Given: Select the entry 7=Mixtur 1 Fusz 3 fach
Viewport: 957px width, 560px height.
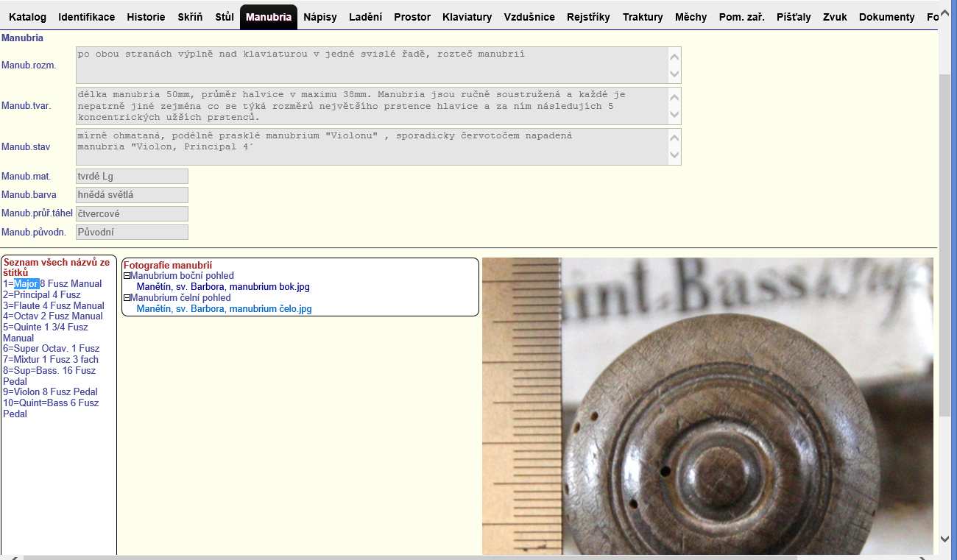Looking at the screenshot, I should (x=51, y=360).
